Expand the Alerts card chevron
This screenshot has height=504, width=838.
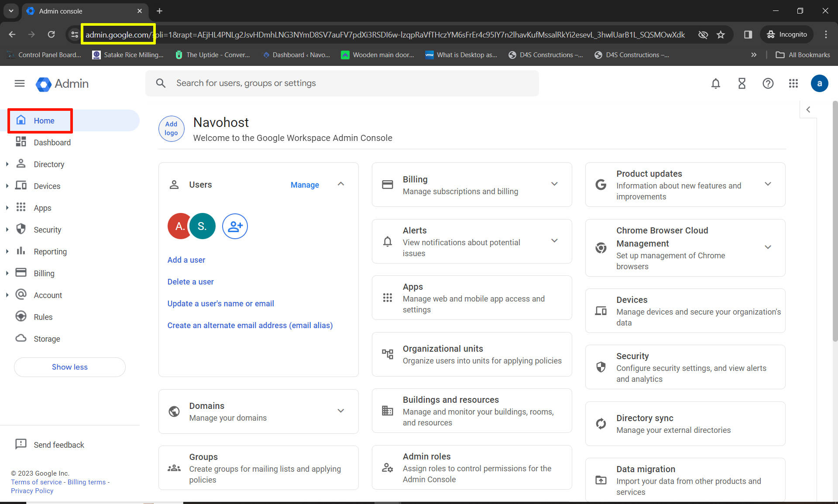(554, 241)
